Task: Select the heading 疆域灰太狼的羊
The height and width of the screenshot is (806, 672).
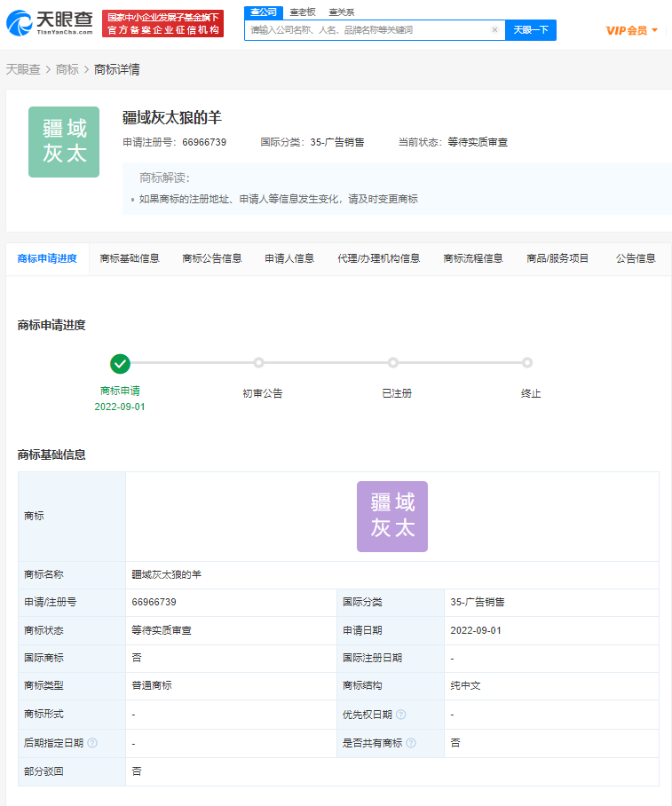Action: click(x=171, y=118)
